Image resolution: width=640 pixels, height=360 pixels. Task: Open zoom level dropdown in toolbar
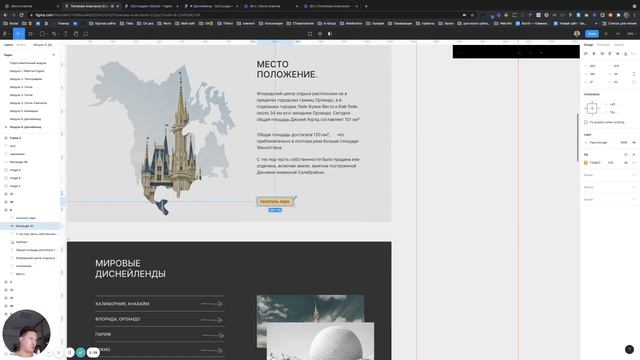[x=631, y=34]
